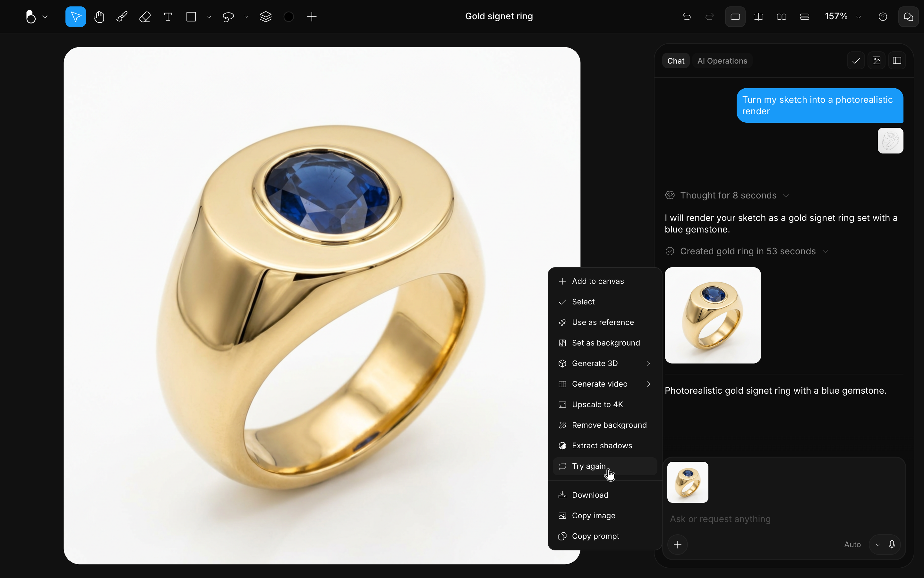924x578 pixels.
Task: Select the arrow pointer tool
Action: click(76, 17)
